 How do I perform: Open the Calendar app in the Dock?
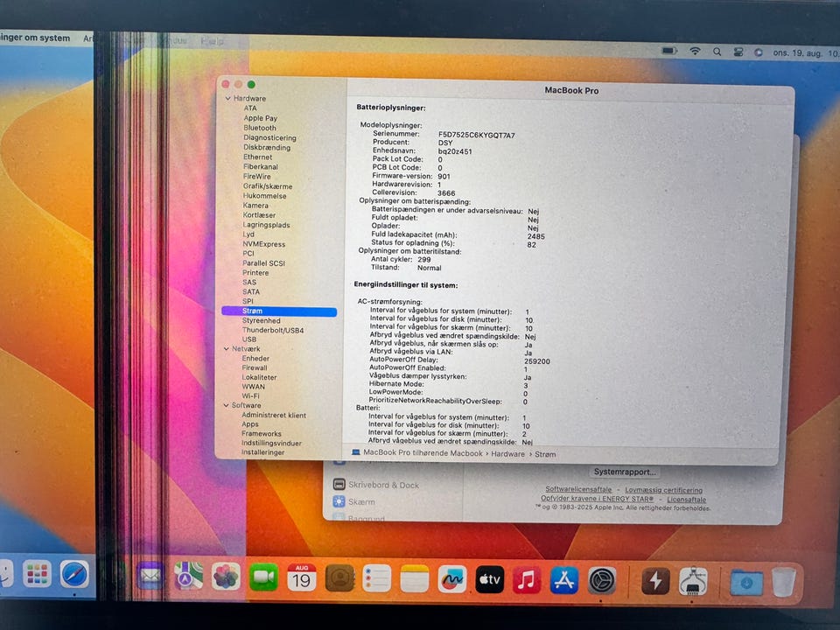click(x=302, y=577)
